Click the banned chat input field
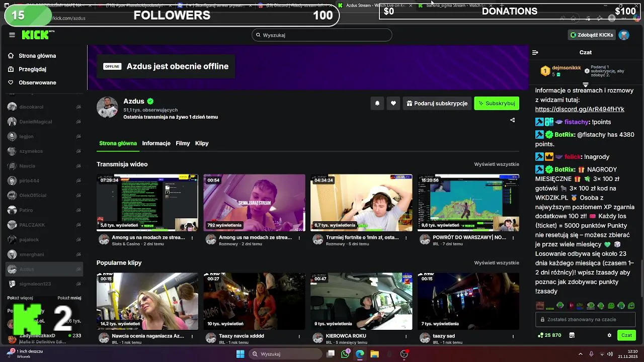The height and width of the screenshot is (362, 644). pyautogui.click(x=586, y=319)
